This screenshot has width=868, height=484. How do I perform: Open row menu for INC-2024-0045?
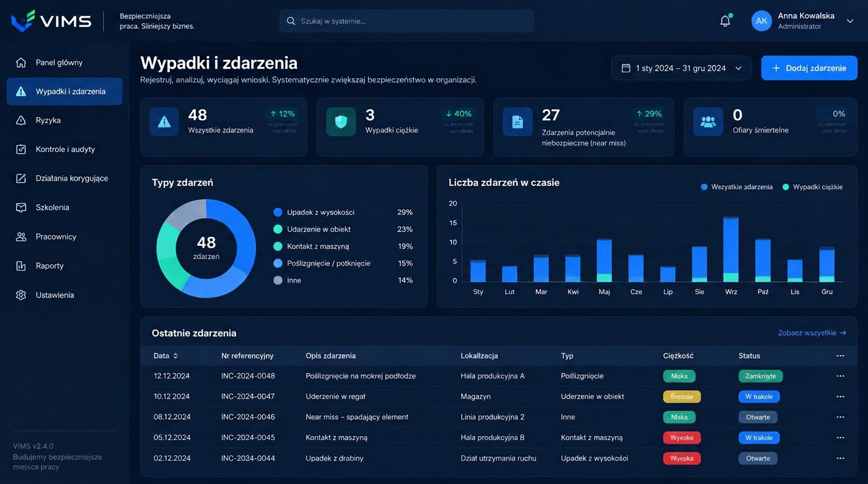click(x=840, y=437)
